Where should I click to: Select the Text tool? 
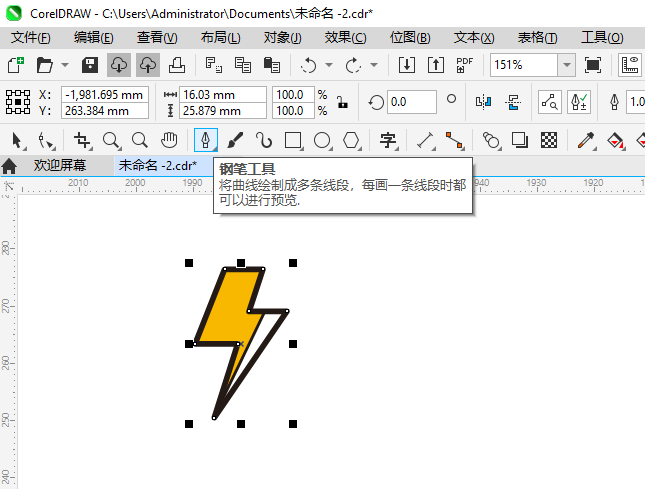click(x=388, y=140)
